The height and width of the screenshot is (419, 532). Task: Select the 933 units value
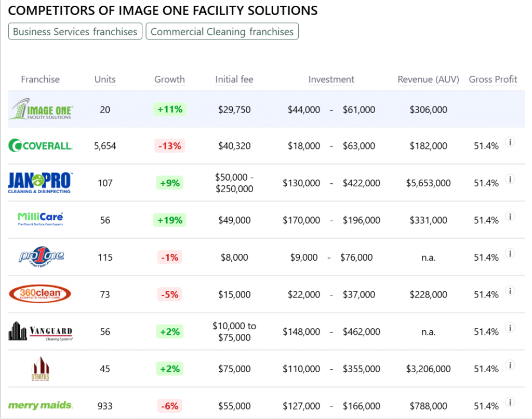[x=105, y=406]
